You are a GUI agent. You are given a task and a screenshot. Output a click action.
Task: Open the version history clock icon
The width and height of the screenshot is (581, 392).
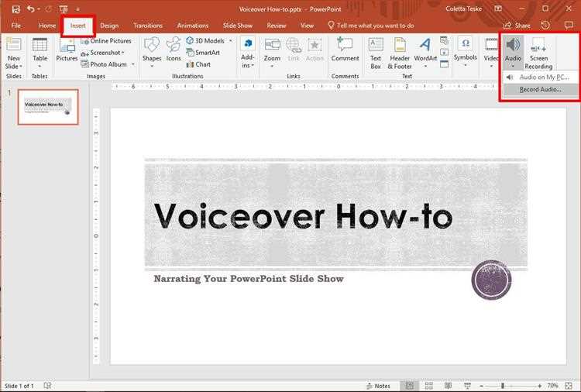[x=545, y=26]
